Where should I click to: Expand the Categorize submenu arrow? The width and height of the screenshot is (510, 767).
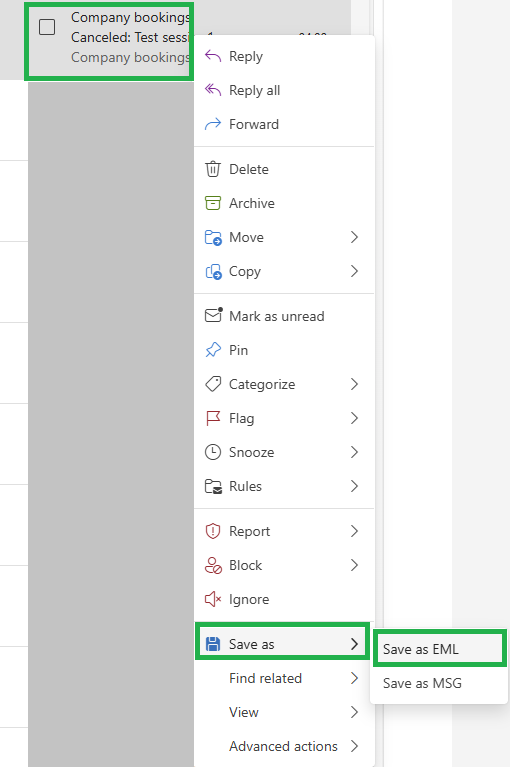click(355, 384)
